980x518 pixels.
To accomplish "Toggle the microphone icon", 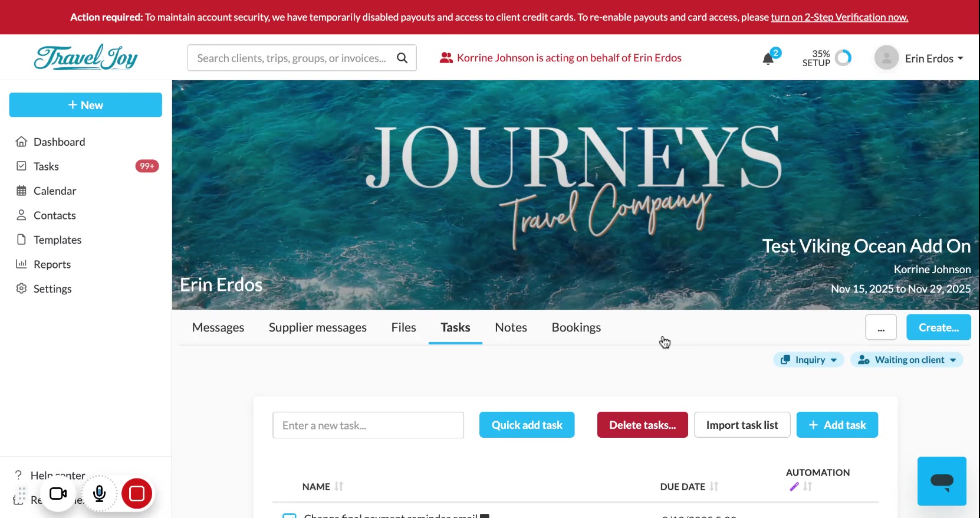I will pyautogui.click(x=100, y=493).
